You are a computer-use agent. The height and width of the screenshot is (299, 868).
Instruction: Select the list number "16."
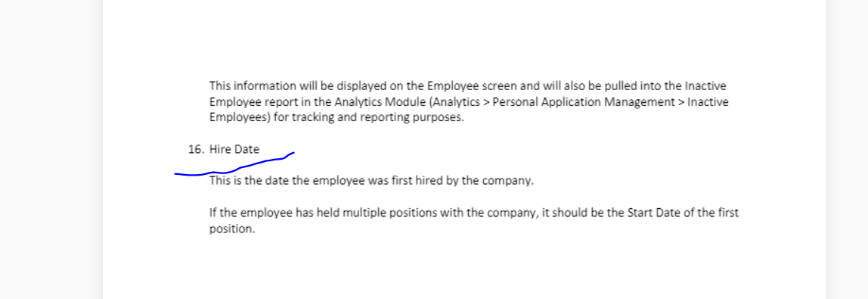tap(197, 149)
